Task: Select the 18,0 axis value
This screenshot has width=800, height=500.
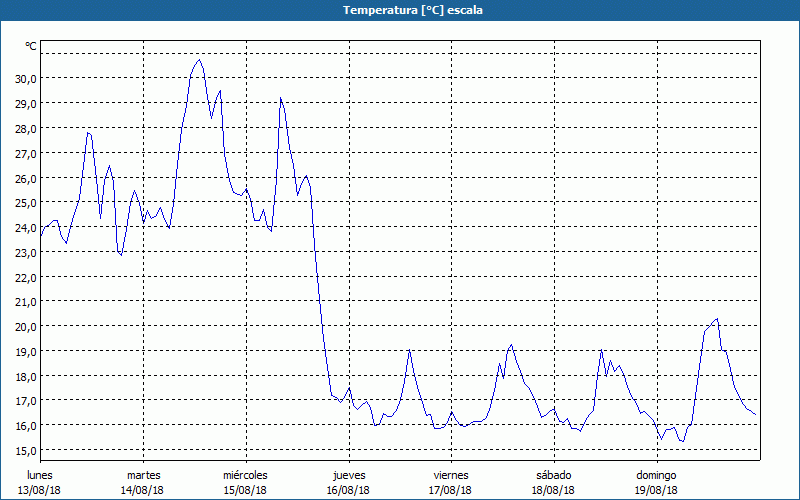Action: pos(26,377)
